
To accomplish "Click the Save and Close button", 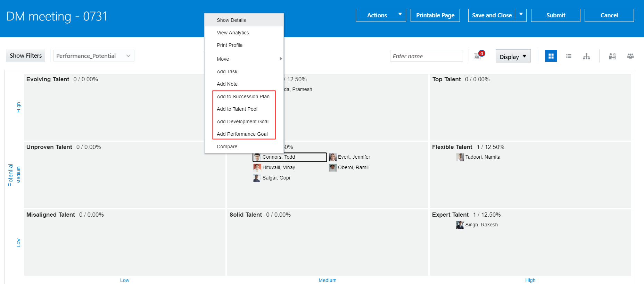I will 492,15.
